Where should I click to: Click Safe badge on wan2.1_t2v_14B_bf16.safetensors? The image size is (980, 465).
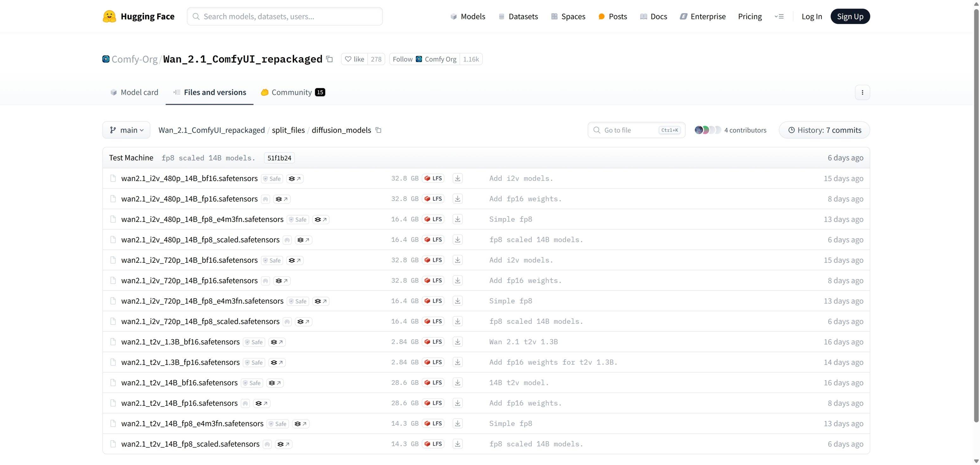[x=252, y=383]
